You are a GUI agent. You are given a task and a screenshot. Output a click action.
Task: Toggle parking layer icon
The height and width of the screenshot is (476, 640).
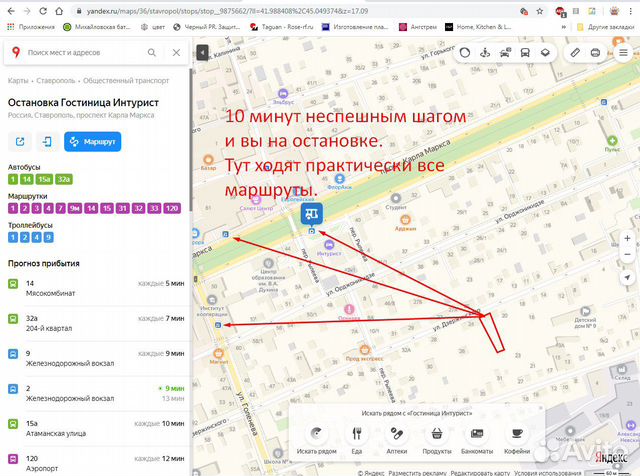point(505,53)
